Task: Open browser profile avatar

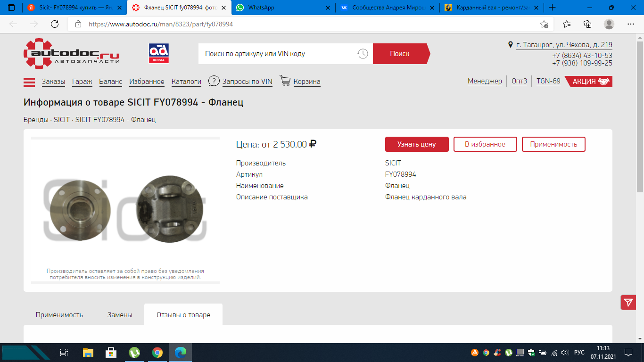Action: click(x=609, y=24)
